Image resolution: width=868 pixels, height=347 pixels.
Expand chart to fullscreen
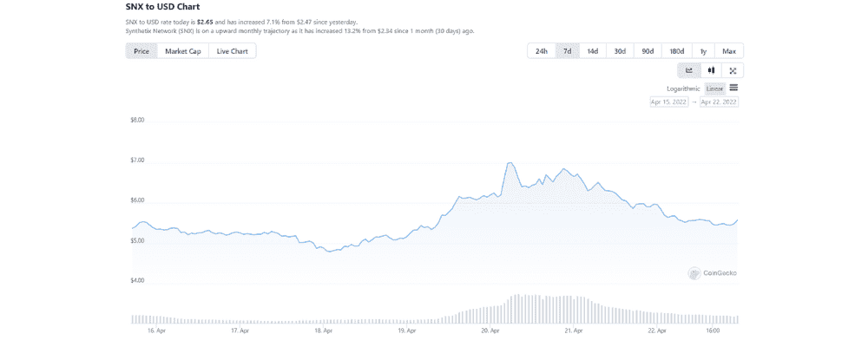[x=733, y=70]
